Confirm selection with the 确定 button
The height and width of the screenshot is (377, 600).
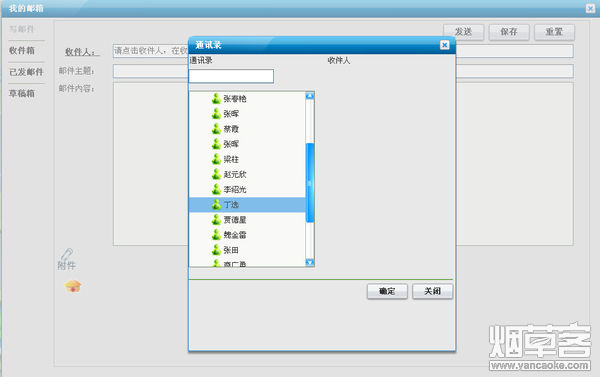tap(387, 291)
